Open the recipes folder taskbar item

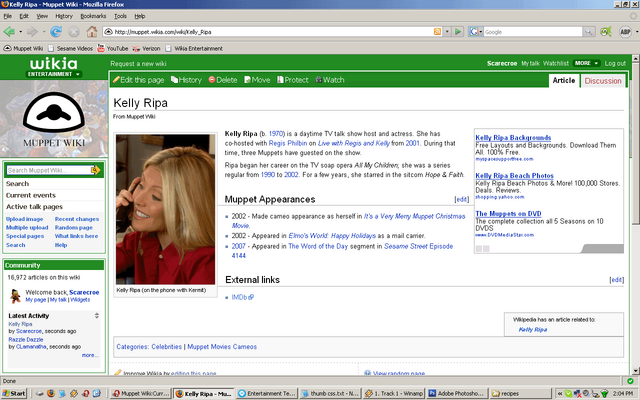point(520,393)
